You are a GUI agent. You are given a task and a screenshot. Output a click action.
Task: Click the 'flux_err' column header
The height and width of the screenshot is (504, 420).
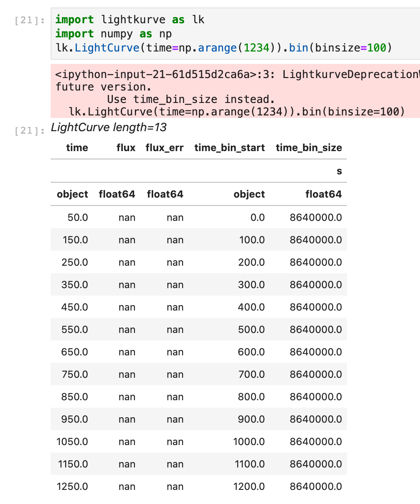pos(165,148)
